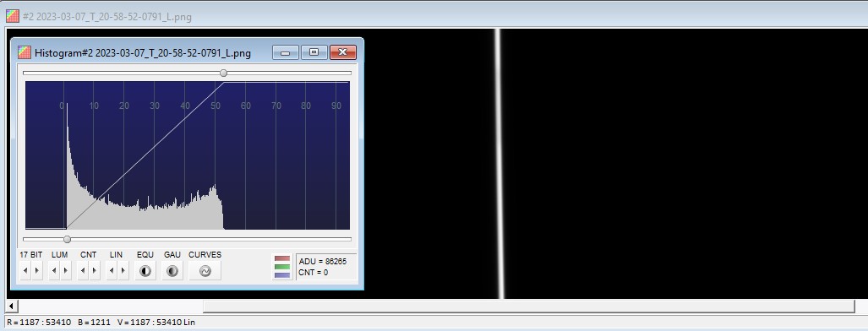This screenshot has height=331, width=868.
Task: Click the LUM right arrow
Action: point(66,271)
